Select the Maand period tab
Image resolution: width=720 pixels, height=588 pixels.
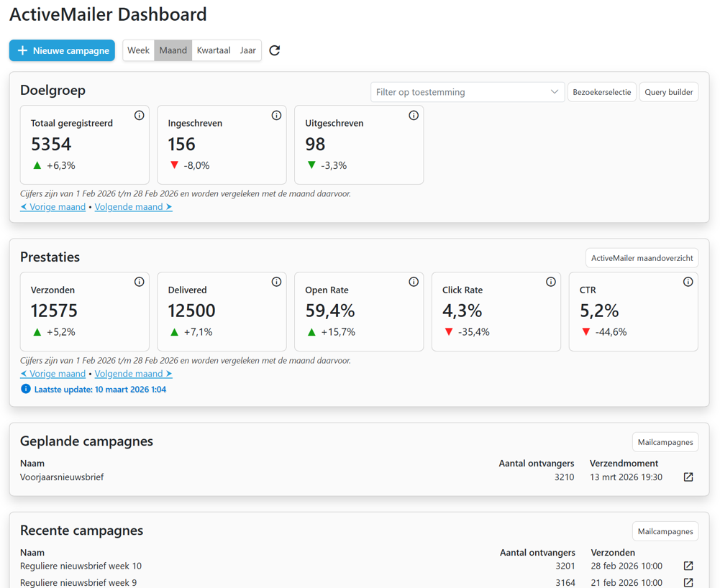(173, 50)
